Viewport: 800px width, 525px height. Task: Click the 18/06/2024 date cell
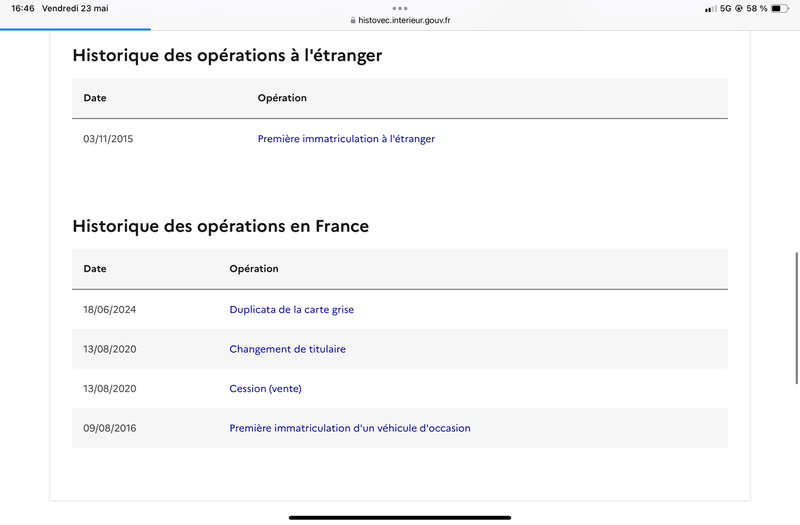click(x=110, y=310)
